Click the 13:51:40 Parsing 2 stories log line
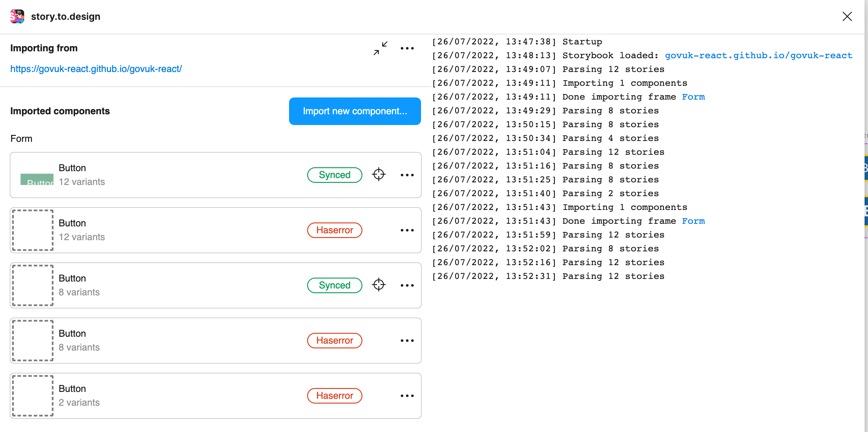Image resolution: width=868 pixels, height=432 pixels. (x=546, y=194)
